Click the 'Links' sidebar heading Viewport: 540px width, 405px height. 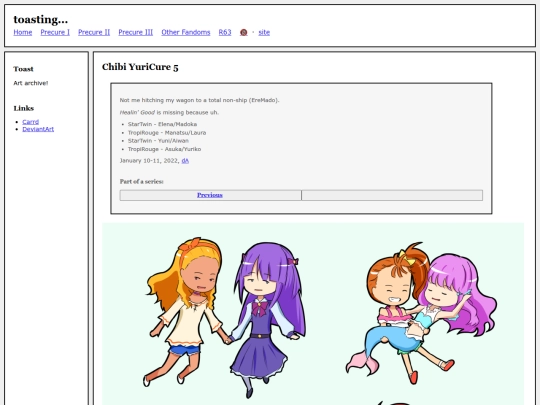[x=24, y=108]
